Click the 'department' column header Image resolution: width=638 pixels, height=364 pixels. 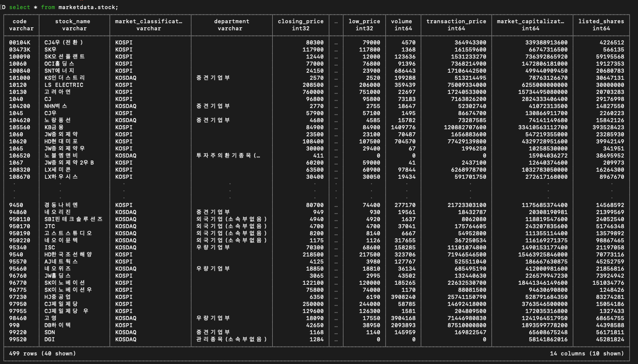click(232, 21)
